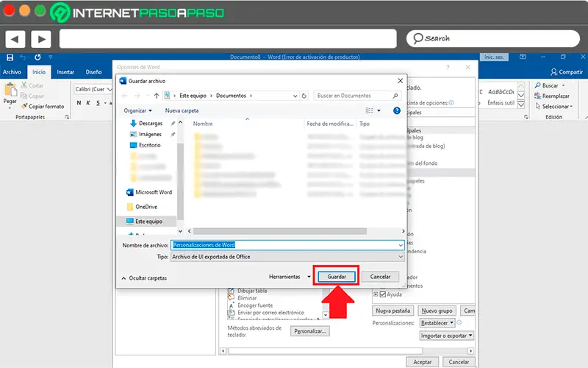The width and height of the screenshot is (588, 368).
Task: Click the horizontal scrollbar of the file list
Action: point(280,231)
